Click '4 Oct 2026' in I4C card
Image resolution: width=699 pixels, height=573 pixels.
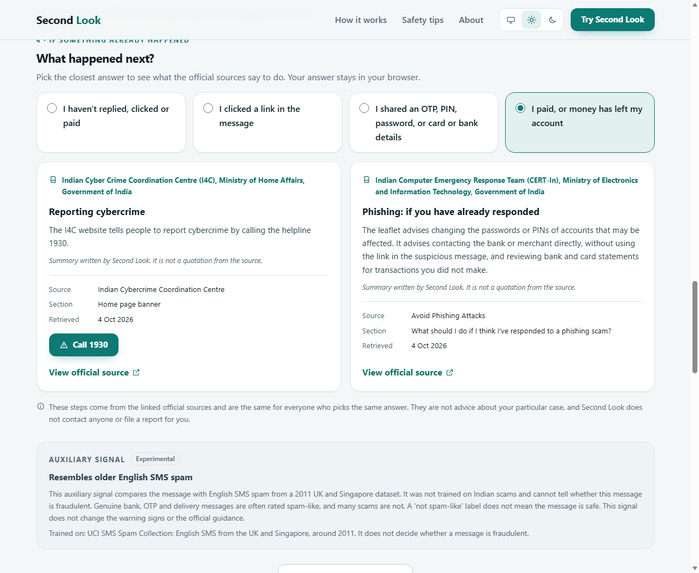pos(115,320)
